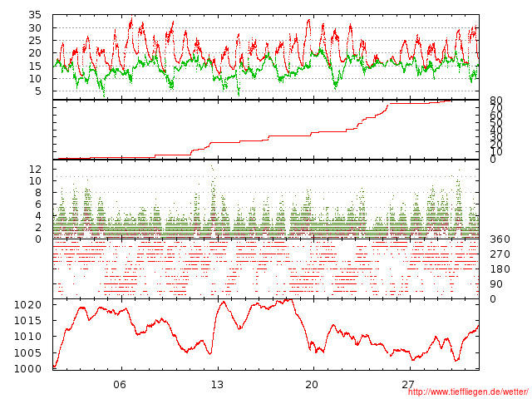Select temperature axis label 30
The width and height of the screenshot is (532, 399).
coord(35,27)
